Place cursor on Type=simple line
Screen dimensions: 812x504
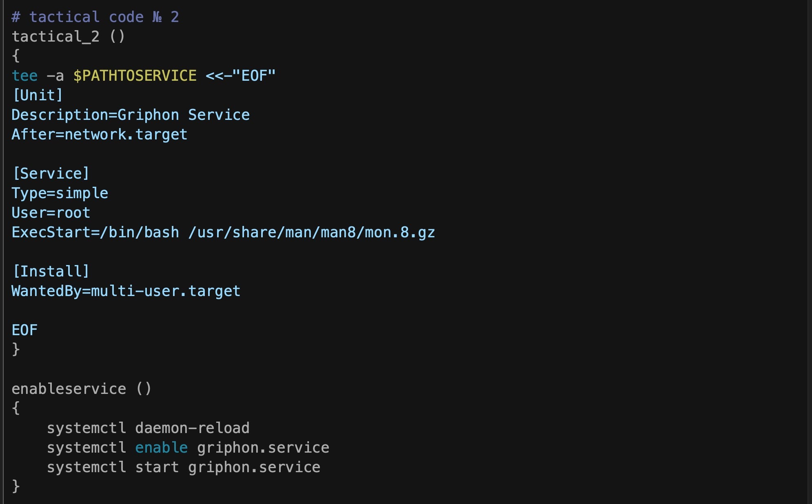(60, 193)
